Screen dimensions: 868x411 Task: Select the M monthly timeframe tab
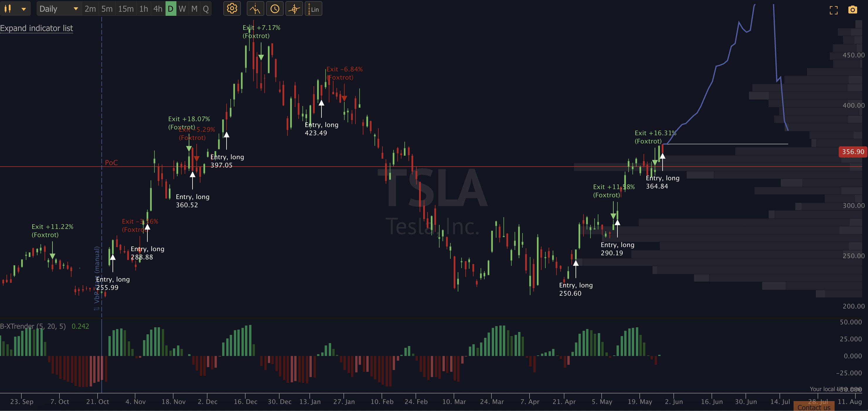[194, 9]
